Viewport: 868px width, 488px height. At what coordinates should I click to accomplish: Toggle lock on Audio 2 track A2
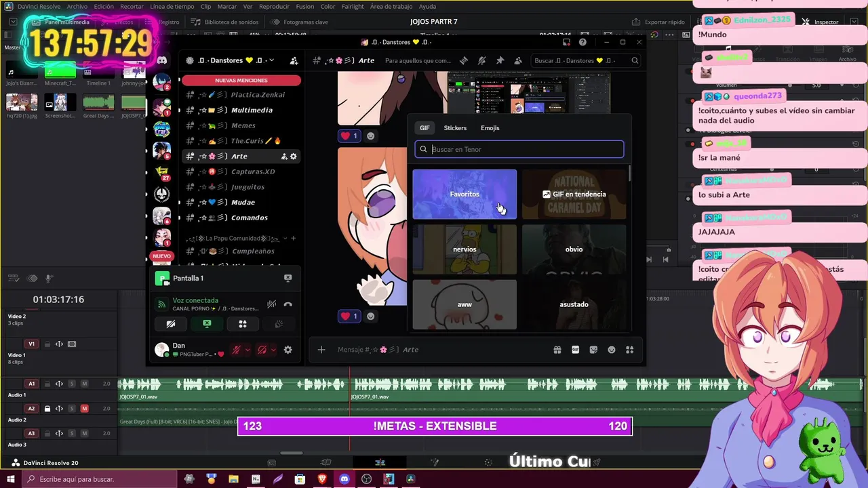pyautogui.click(x=47, y=409)
